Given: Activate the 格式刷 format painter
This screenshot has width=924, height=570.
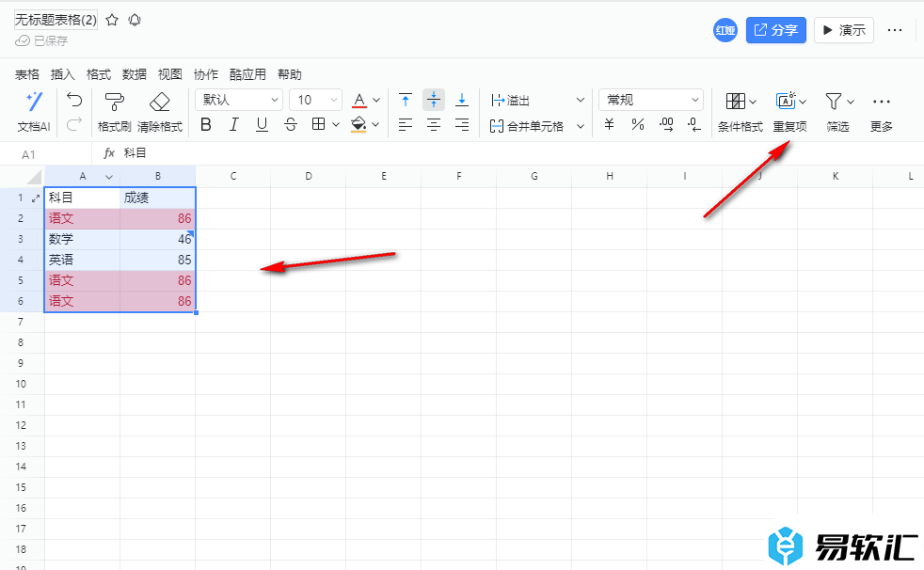Looking at the screenshot, I should pyautogui.click(x=114, y=112).
